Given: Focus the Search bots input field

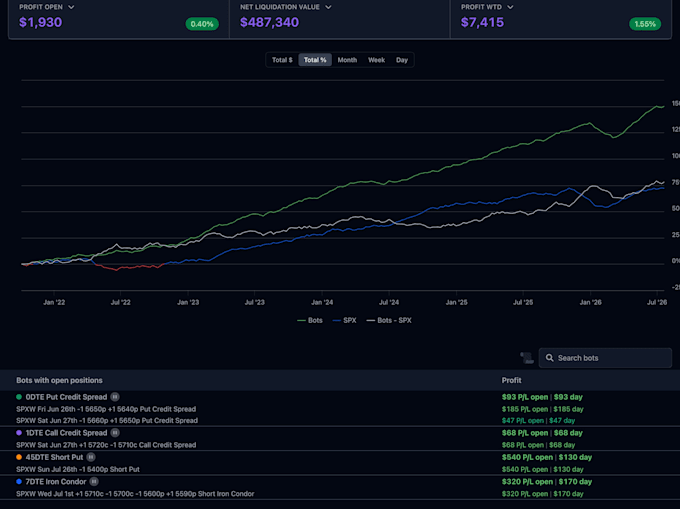Looking at the screenshot, I should pos(605,358).
